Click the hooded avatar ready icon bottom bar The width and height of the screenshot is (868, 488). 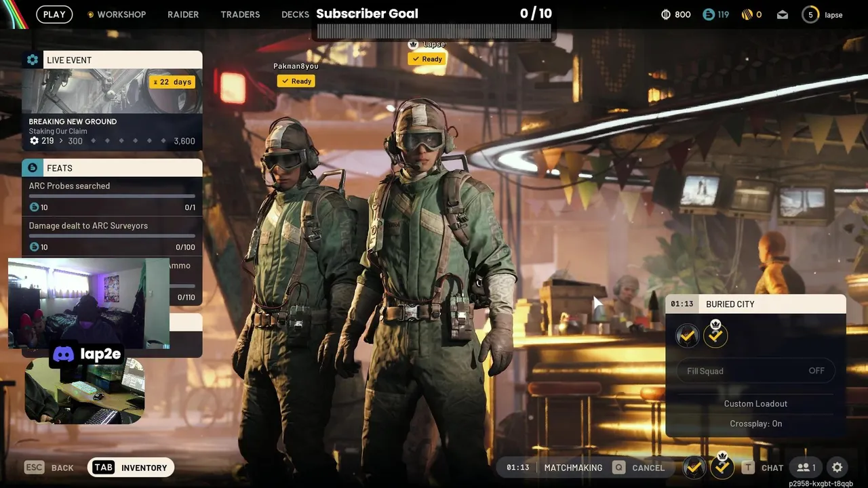(694, 467)
